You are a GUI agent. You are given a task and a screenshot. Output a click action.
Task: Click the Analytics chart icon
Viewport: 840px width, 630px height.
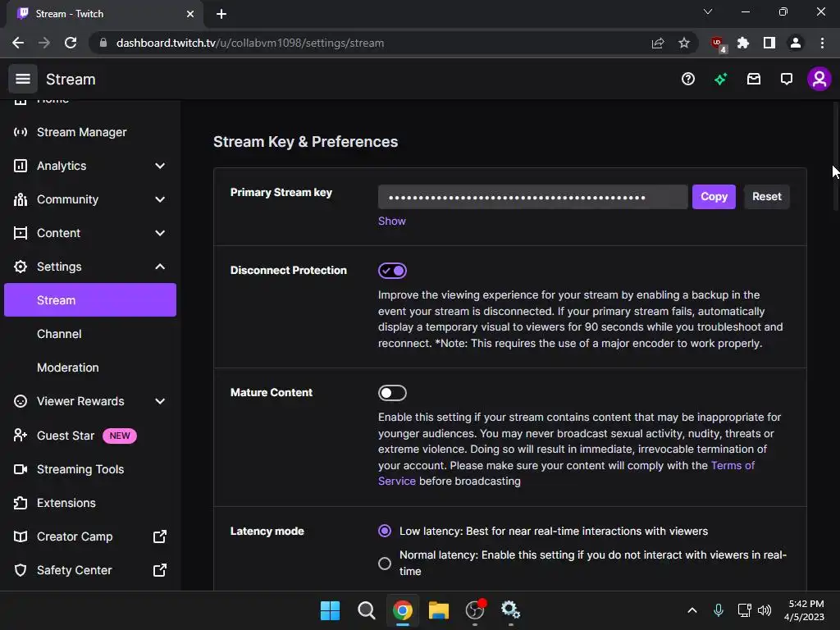[x=21, y=166]
